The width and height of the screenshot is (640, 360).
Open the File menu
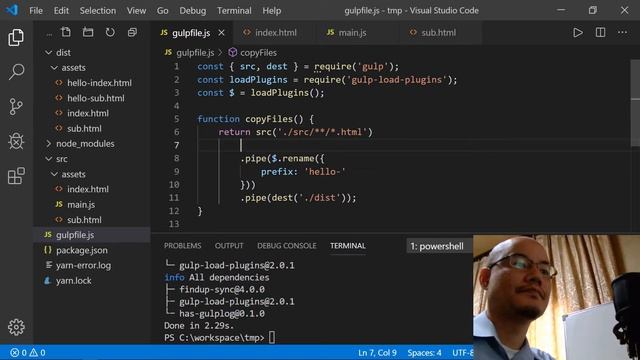(x=36, y=11)
